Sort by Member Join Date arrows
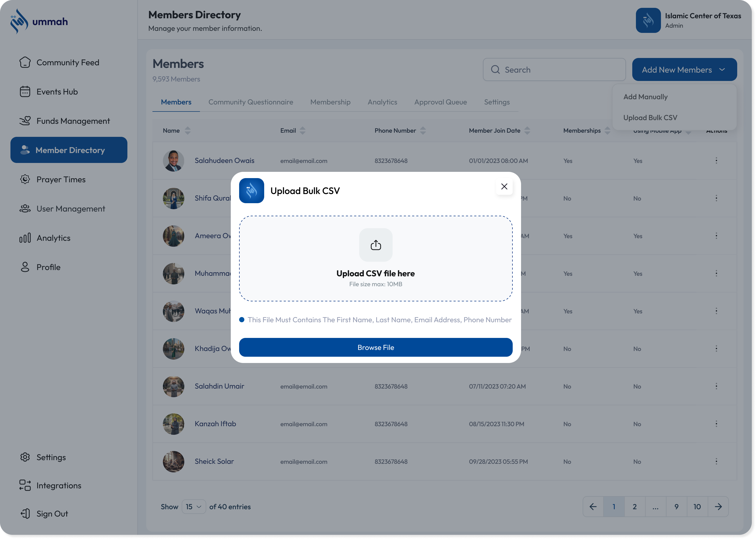Image resolution: width=756 pixels, height=539 pixels. 527,130
